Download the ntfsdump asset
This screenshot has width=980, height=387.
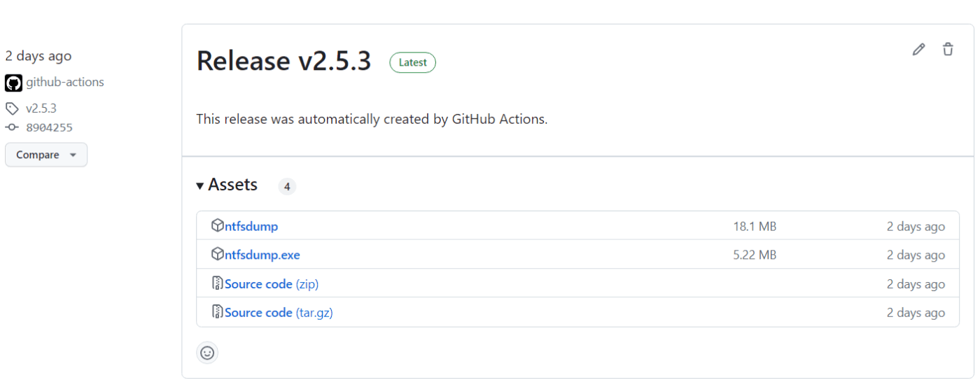251,226
